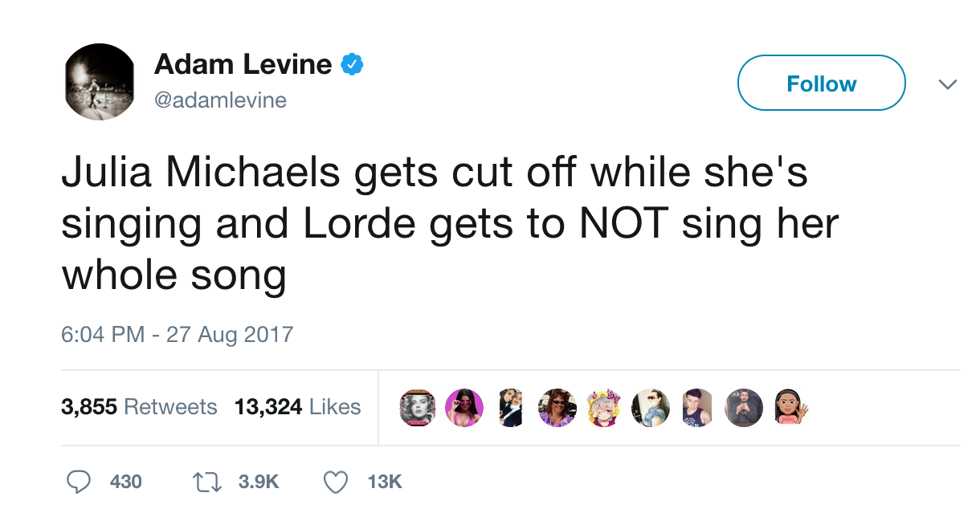
Task: View the 13,324 Likes list
Action: pyautogui.click(x=297, y=407)
